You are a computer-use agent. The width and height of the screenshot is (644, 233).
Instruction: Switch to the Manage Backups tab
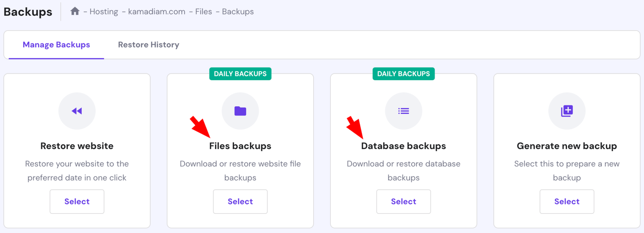point(56,45)
